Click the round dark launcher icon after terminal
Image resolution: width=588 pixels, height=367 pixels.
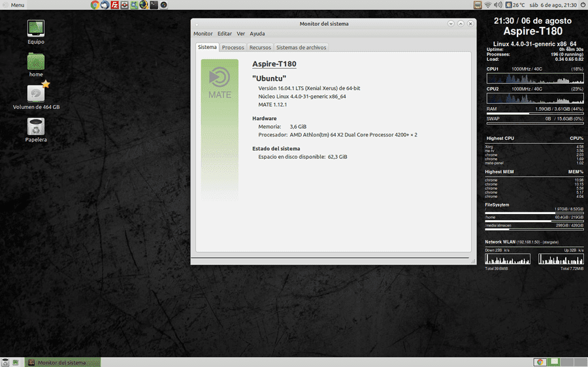click(x=164, y=5)
